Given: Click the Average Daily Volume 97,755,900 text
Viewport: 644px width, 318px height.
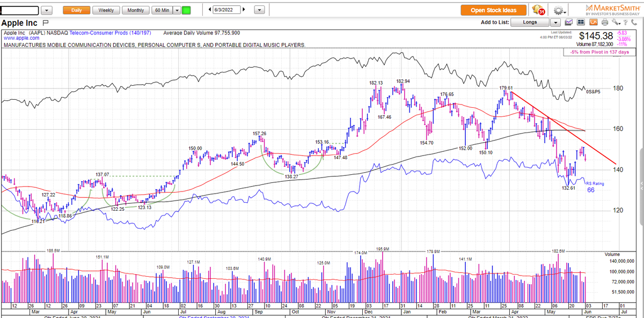Looking at the screenshot, I should [201, 33].
